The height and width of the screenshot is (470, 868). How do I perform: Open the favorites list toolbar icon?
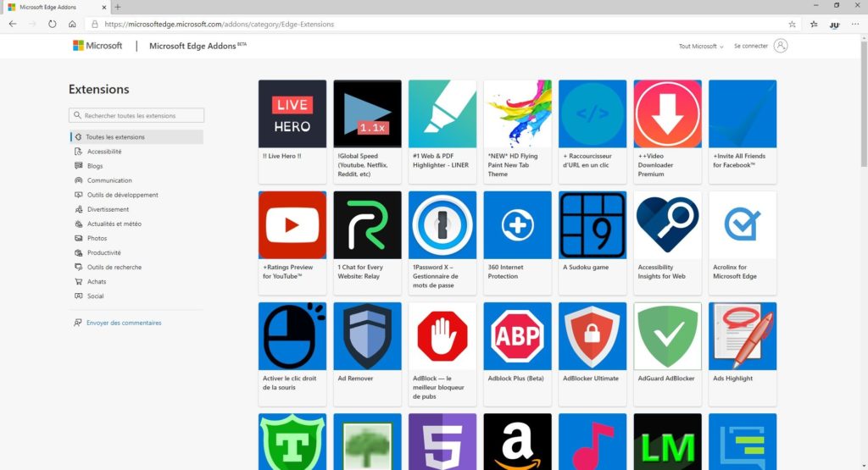coord(814,25)
